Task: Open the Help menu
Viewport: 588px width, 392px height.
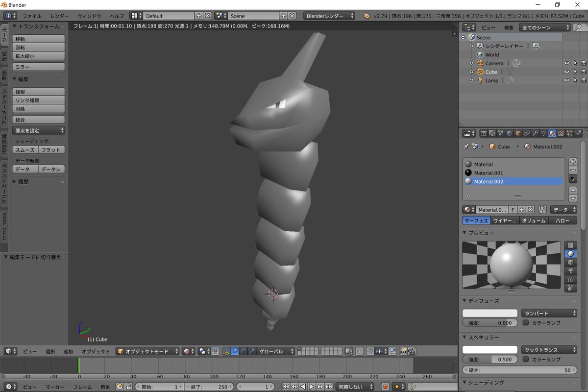Action: click(x=117, y=16)
